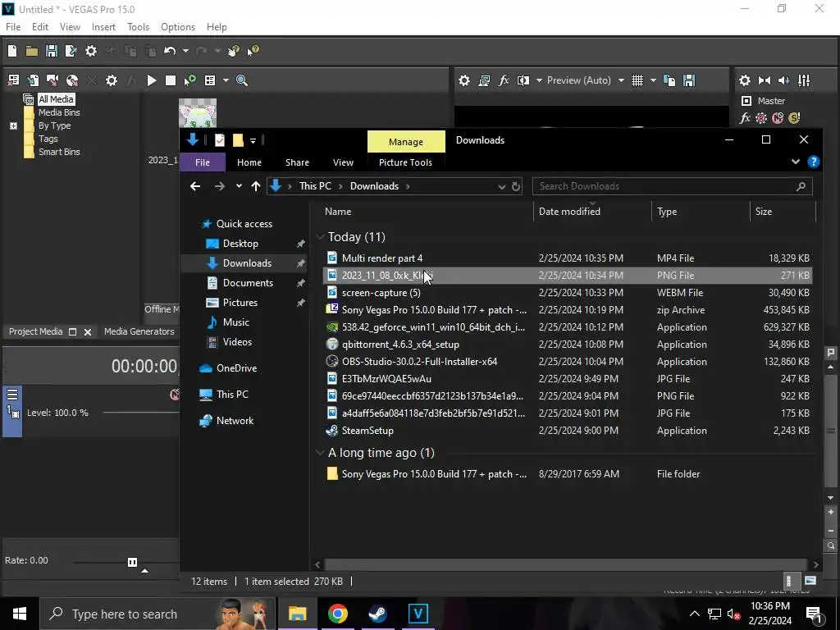This screenshot has width=840, height=630.
Task: Open the Tools menu in VEGAS
Action: point(138,27)
